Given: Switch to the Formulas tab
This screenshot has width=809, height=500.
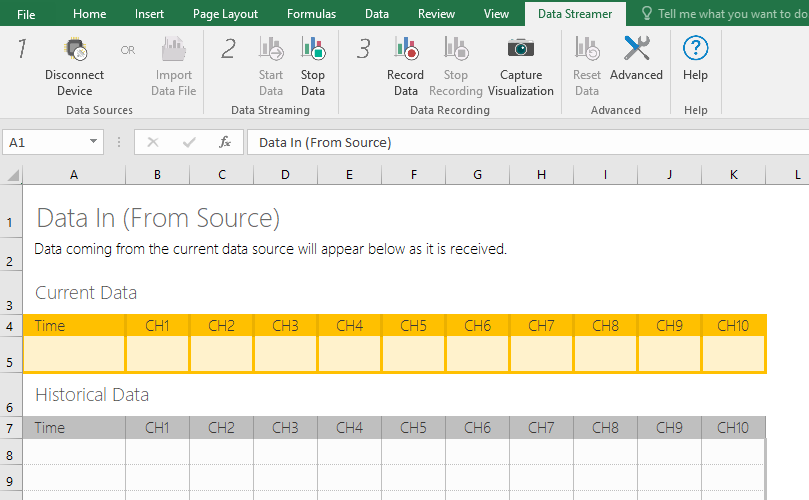Looking at the screenshot, I should click(311, 14).
